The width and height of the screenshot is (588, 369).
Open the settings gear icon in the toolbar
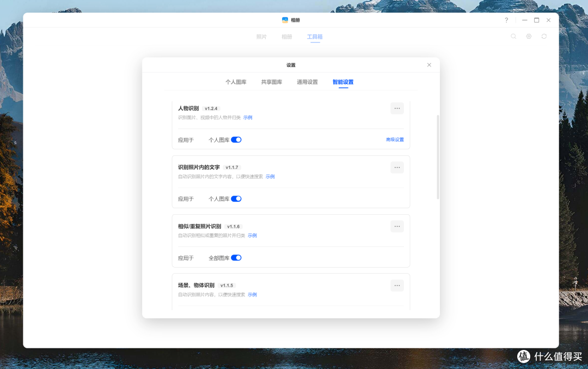coord(529,37)
